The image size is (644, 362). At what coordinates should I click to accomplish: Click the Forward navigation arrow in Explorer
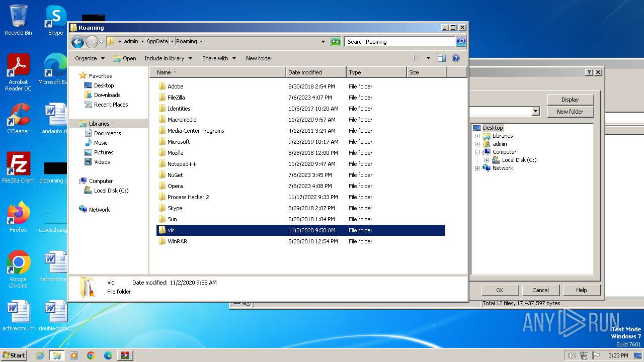coord(92,42)
